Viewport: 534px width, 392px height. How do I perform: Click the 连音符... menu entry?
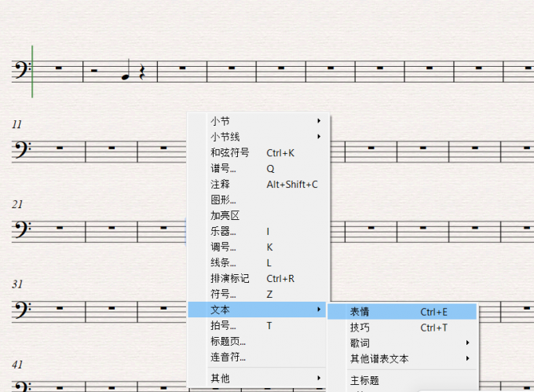pos(258,357)
